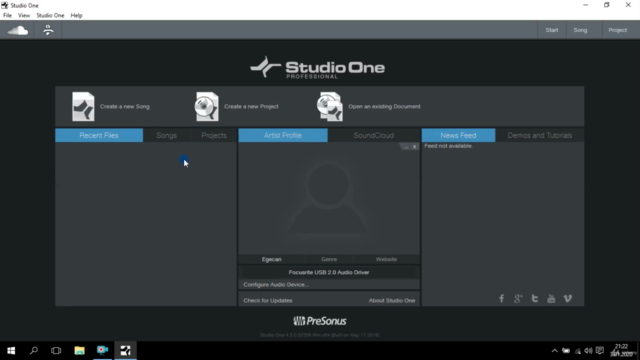The image size is (640, 360).
Task: Click the Feed not available text
Action: coord(448,146)
